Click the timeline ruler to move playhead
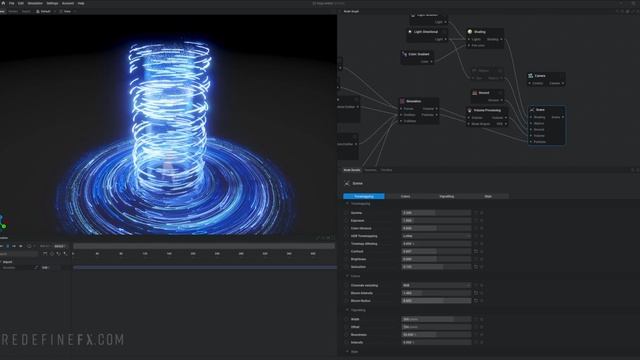The image size is (640, 360). coord(204,253)
